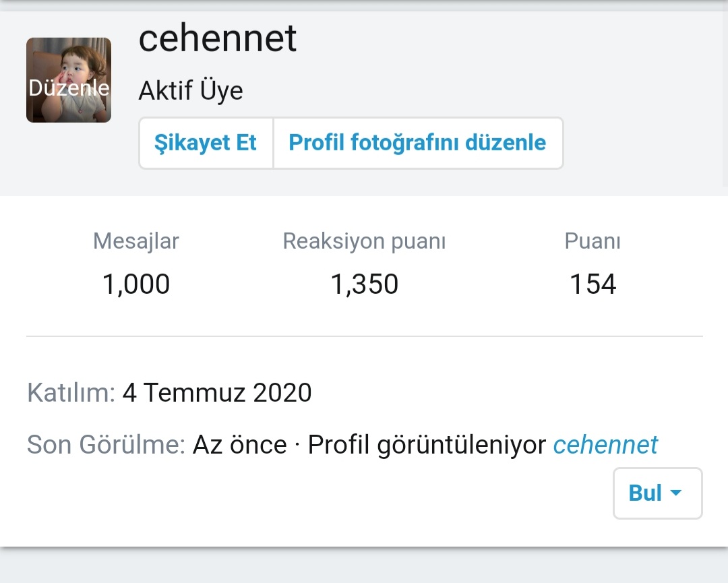The image size is (728, 583).
Task: Click the Az önce last-seen time
Action: [x=240, y=445]
